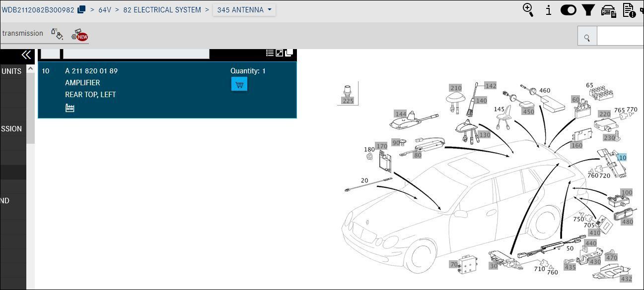Select highlighted part 10 in the diagram
This screenshot has height=290, width=644.
[622, 157]
